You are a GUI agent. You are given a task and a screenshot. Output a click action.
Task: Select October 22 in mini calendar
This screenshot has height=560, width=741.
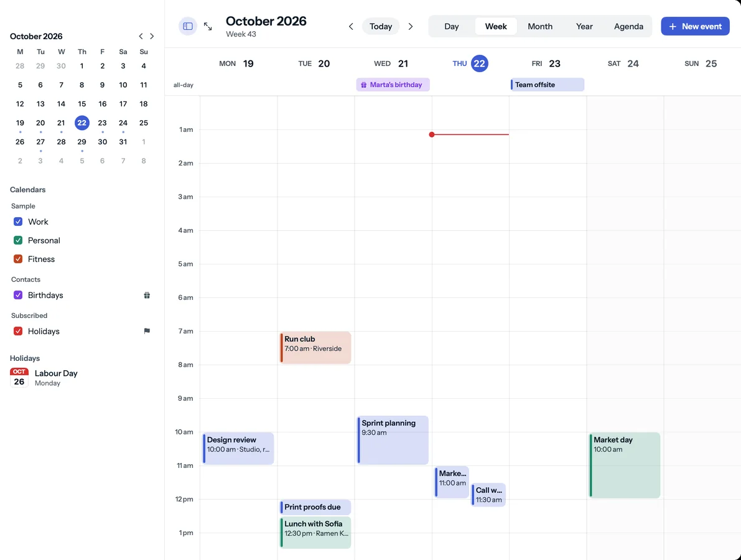point(82,123)
